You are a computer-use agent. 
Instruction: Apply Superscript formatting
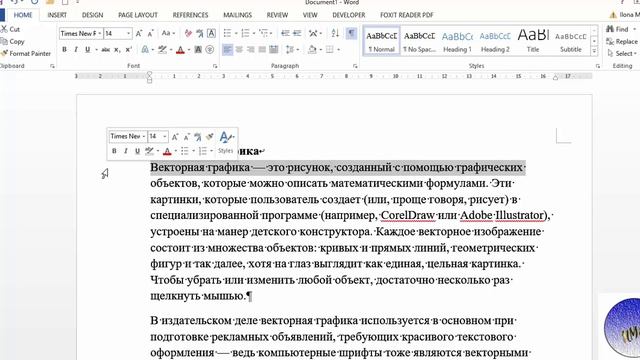(129, 50)
